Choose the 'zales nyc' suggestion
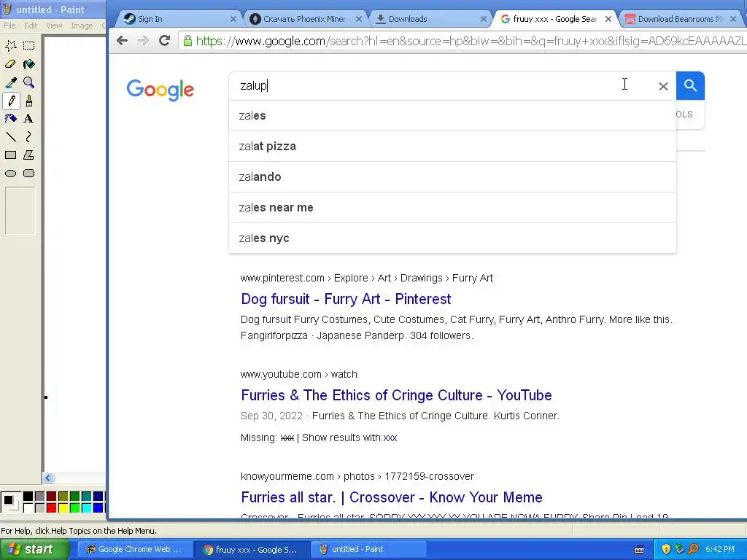Screen dimensions: 747x560 click(452, 238)
